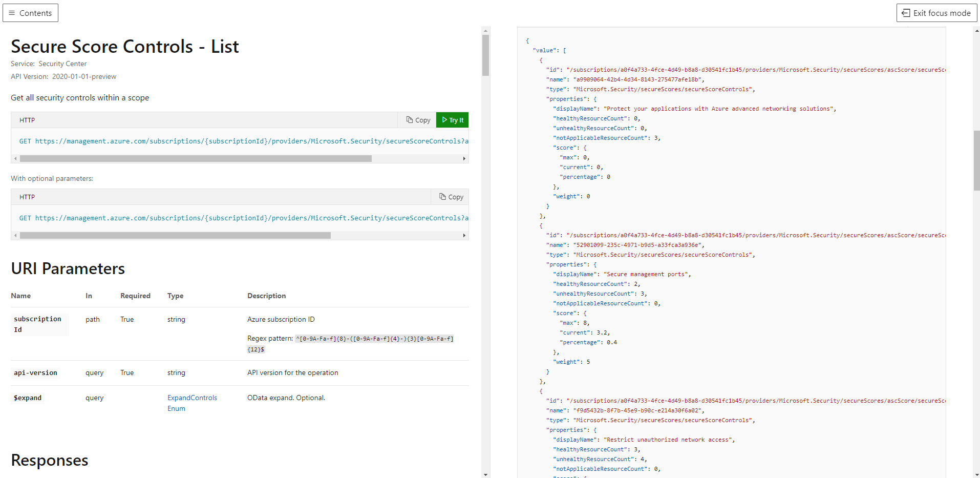Open the Contents menu button
Screen dimensions: 980x478
point(30,13)
